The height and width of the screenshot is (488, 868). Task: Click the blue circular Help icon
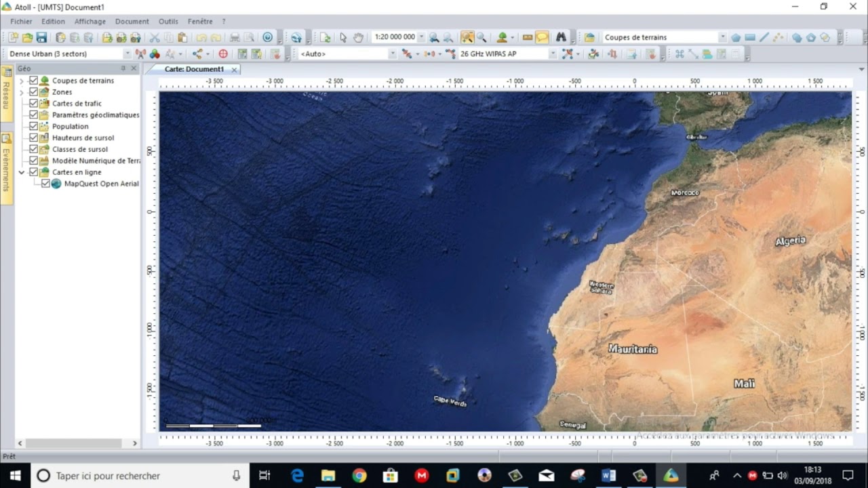(268, 37)
